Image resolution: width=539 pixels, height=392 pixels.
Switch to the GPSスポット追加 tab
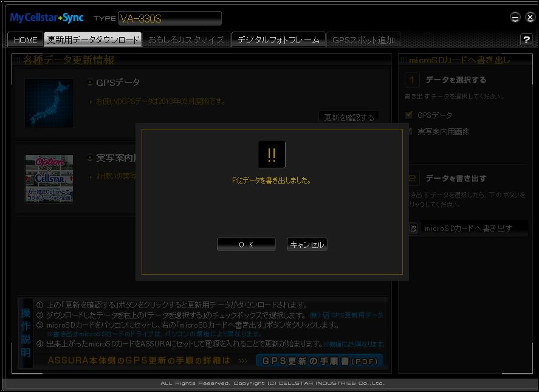(x=363, y=40)
